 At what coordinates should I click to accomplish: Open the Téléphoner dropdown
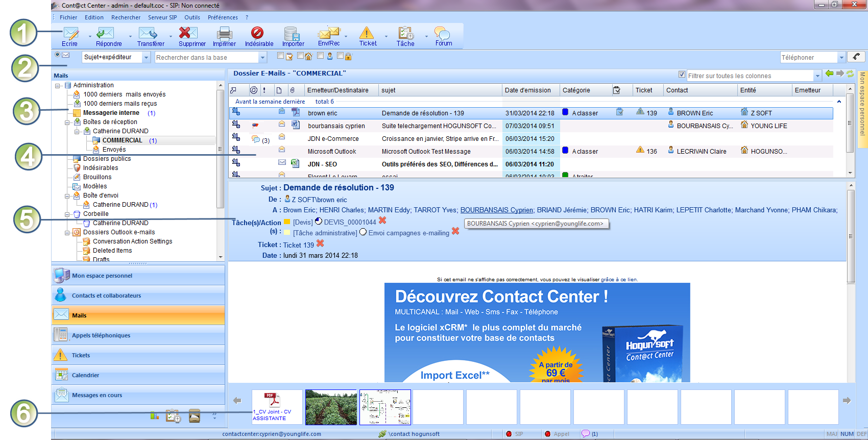click(842, 57)
